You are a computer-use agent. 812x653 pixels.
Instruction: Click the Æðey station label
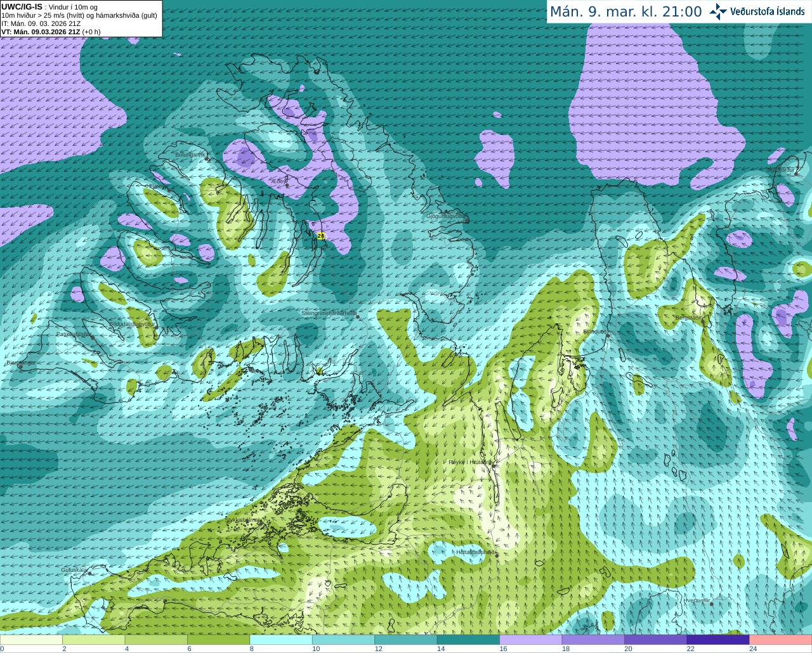click(278, 181)
